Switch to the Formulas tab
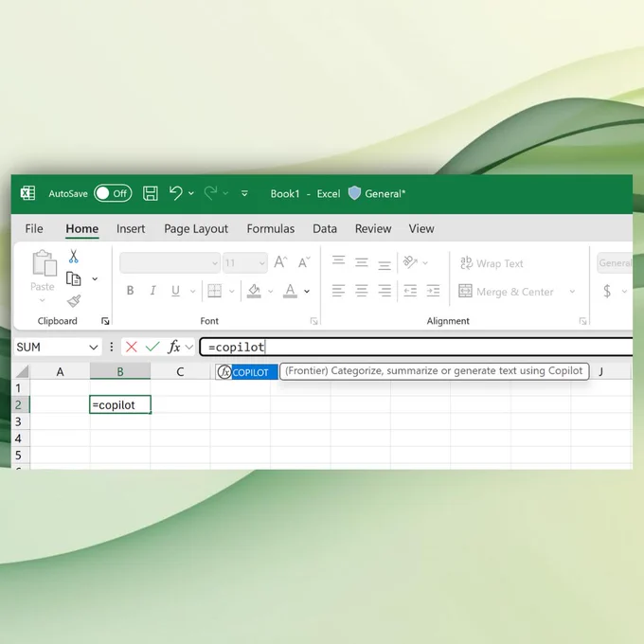The height and width of the screenshot is (644, 644). (270, 228)
